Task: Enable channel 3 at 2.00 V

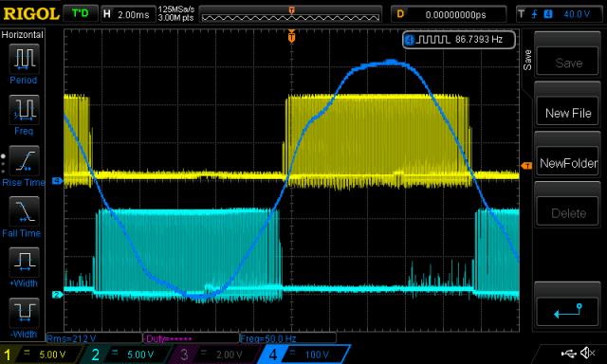Action: 215,354
